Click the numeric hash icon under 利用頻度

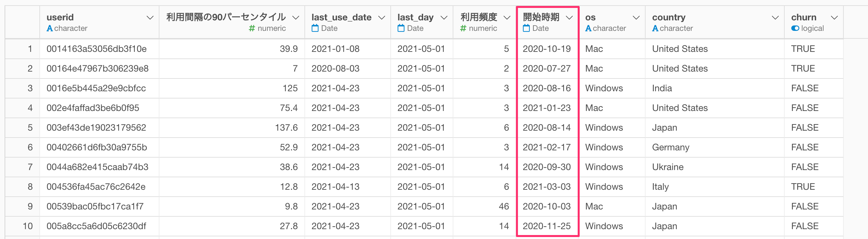pos(463,28)
